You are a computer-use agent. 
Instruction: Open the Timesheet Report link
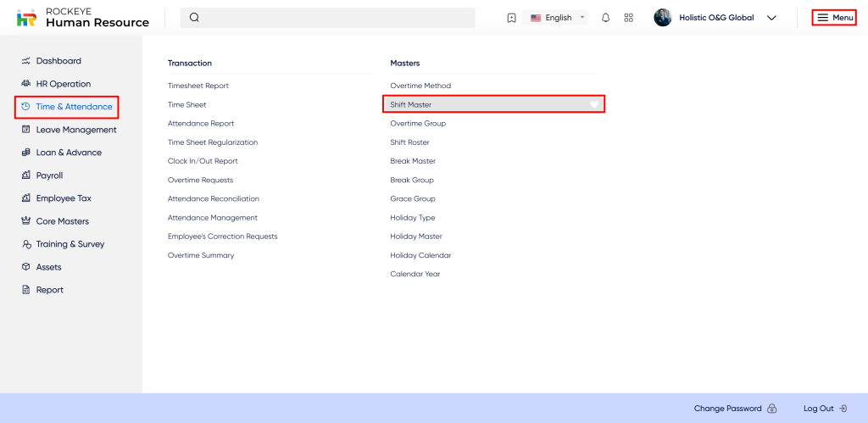tap(198, 86)
